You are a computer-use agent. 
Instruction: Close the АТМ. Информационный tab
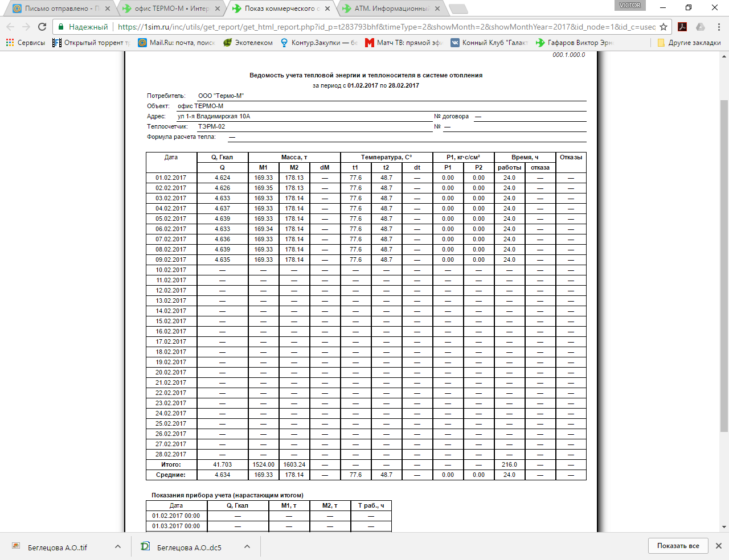pos(437,9)
